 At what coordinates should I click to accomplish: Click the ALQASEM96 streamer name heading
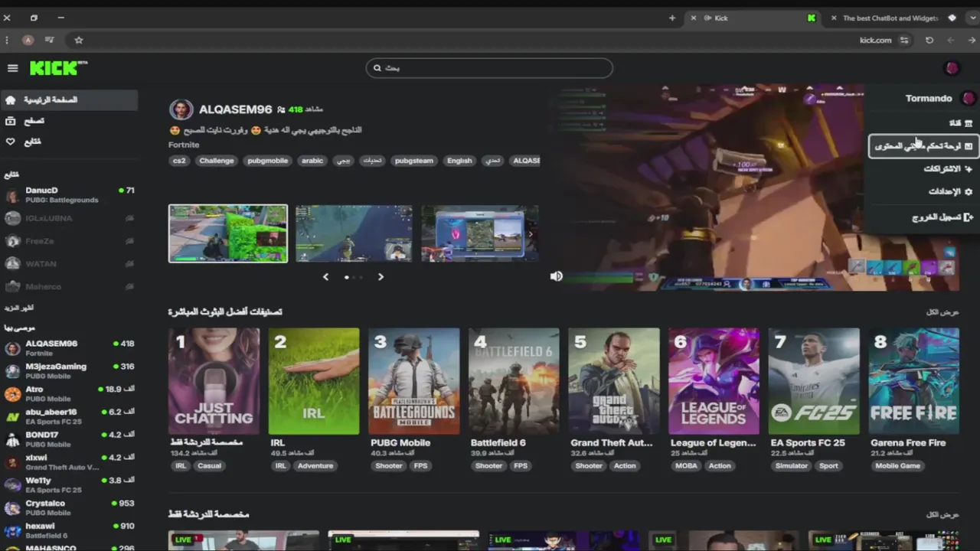pyautogui.click(x=235, y=110)
